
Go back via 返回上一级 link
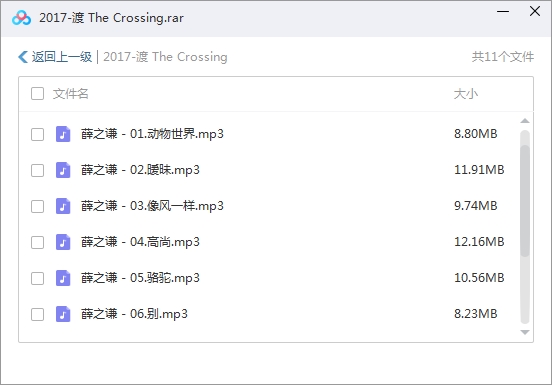(62, 57)
